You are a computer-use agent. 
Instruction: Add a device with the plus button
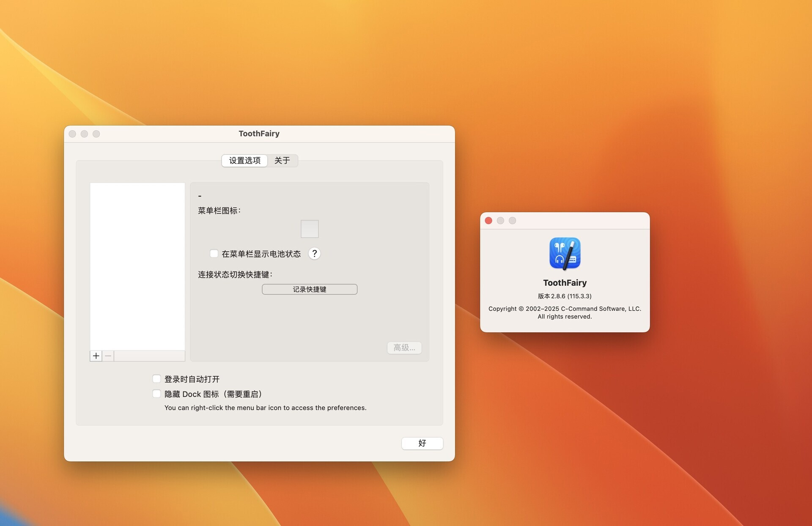click(x=96, y=356)
